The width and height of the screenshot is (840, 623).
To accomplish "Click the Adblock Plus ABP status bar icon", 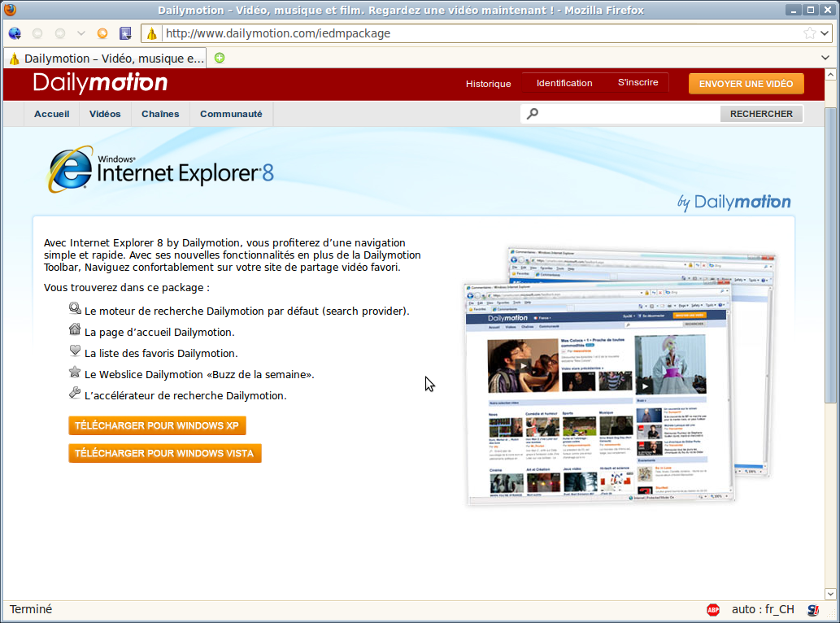I will (x=713, y=610).
